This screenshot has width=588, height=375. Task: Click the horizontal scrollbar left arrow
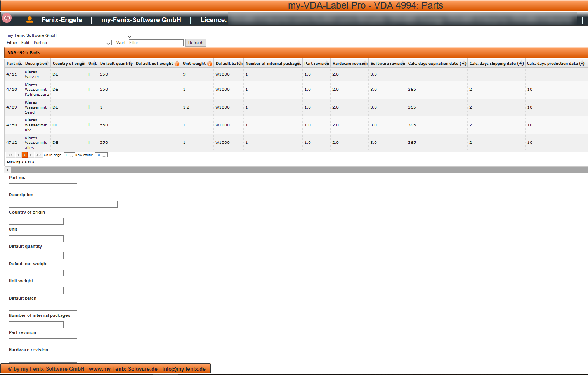pos(7,170)
